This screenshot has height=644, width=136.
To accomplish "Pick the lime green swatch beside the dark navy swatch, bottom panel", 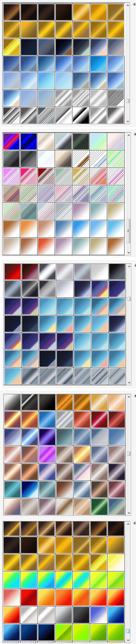I will tap(64, 632).
